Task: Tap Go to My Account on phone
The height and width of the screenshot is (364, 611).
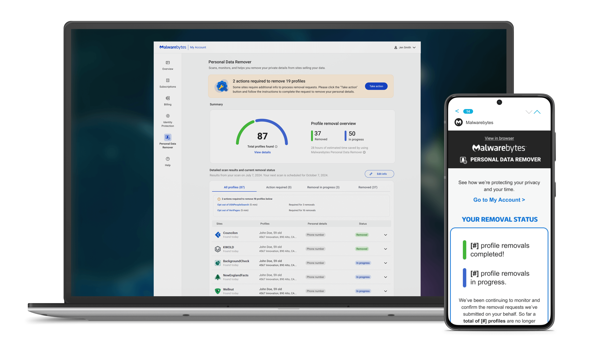Action: 499,200
